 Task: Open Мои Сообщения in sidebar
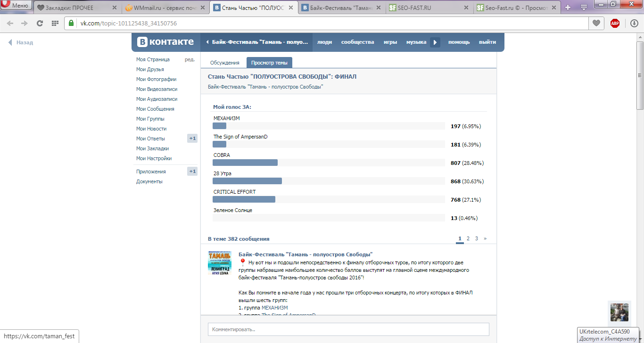(155, 109)
